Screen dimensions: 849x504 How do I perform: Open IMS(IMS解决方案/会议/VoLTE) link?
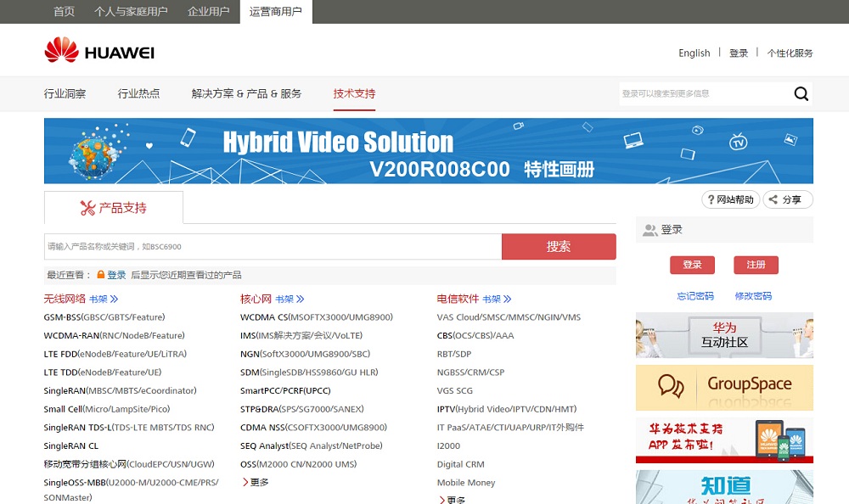point(301,336)
